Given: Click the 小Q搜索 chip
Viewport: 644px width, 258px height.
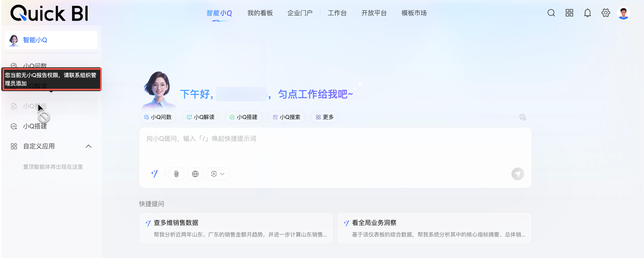Looking at the screenshot, I should point(287,117).
